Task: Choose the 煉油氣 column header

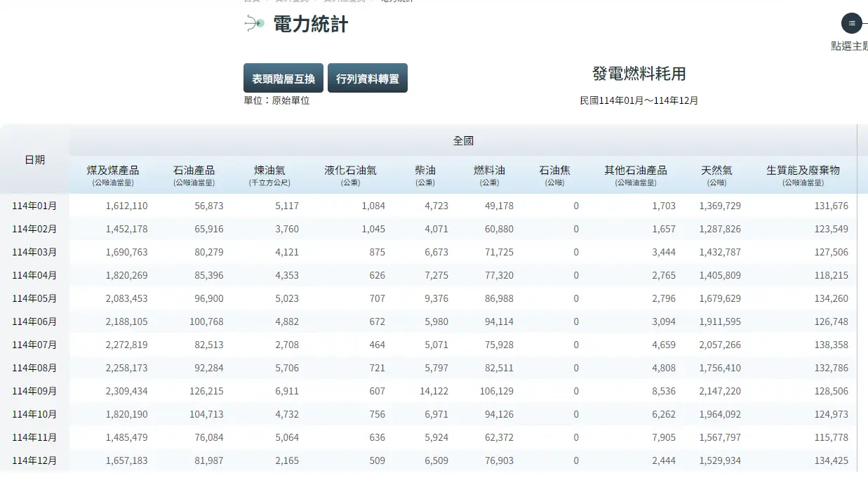Action: point(269,171)
